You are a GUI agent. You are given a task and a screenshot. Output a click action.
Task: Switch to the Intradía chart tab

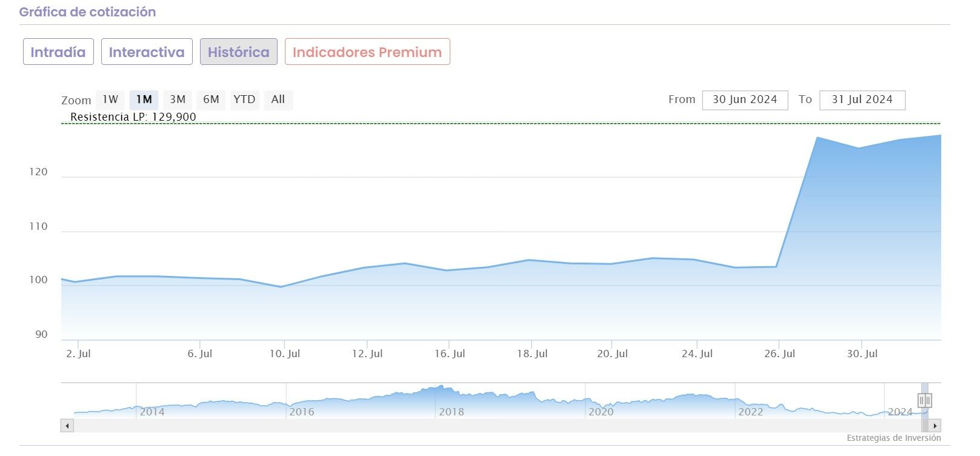tap(58, 52)
